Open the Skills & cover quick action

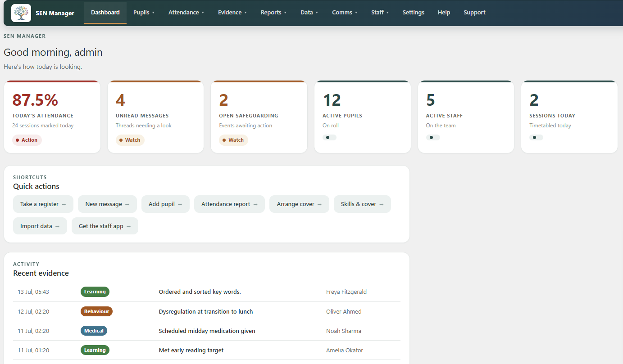coord(362,204)
